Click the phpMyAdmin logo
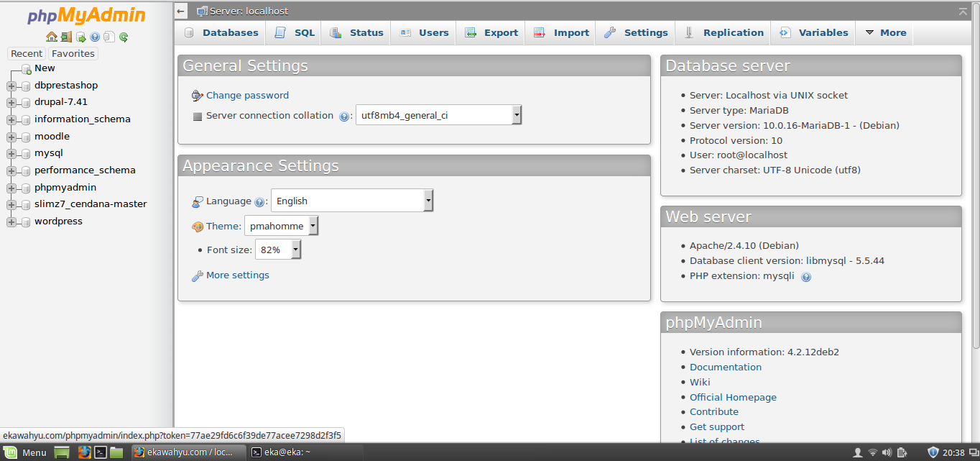 pos(86,15)
